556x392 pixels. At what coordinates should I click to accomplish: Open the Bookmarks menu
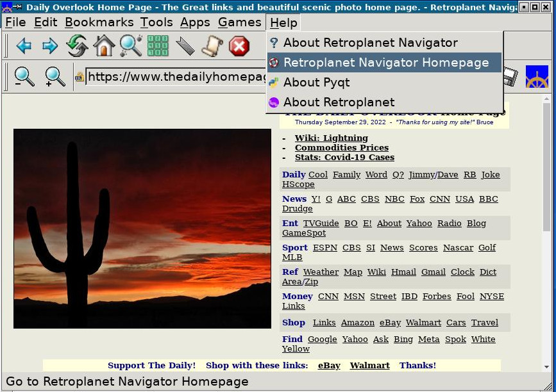pyautogui.click(x=99, y=22)
